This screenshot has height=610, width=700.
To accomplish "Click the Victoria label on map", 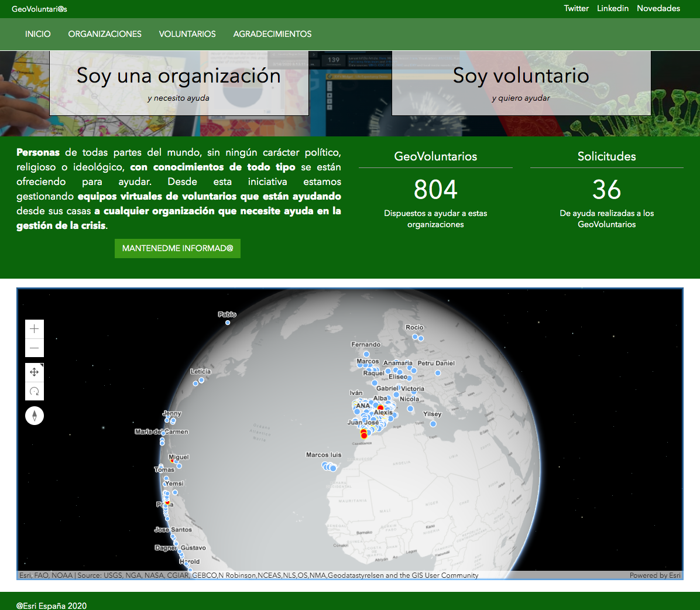I will point(413,389).
